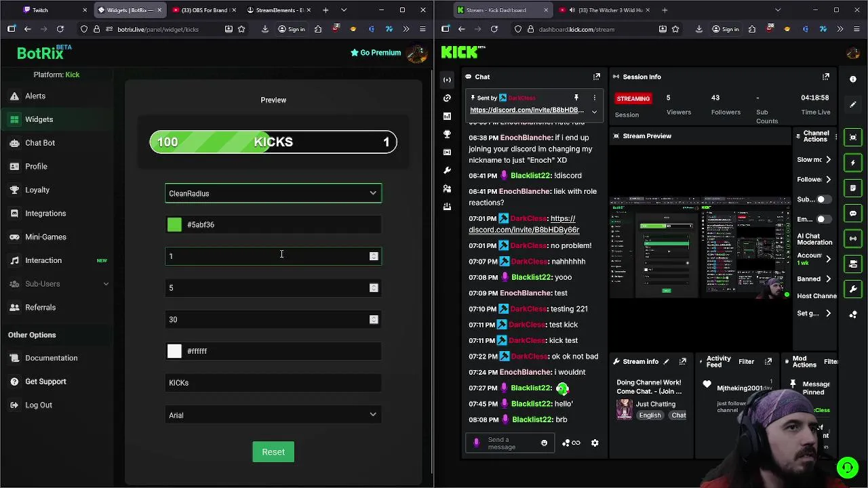Toggle the Emote-only chat switch
Screen dimensions: 868x488
(823, 219)
